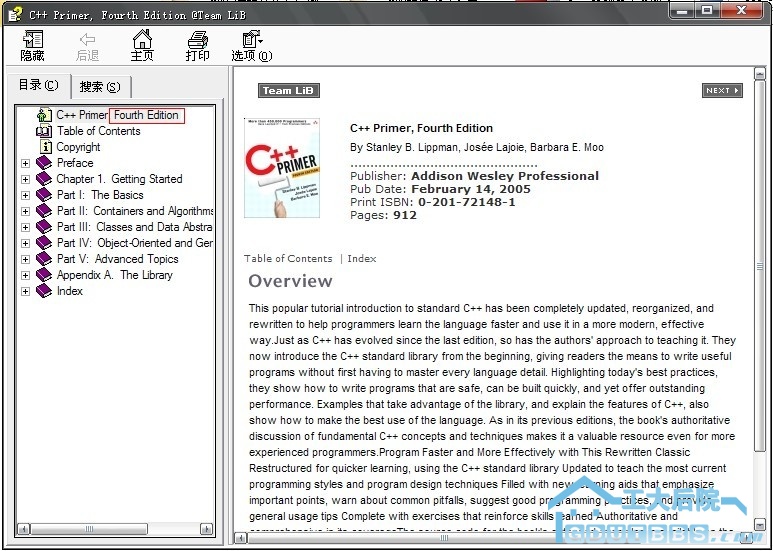Expand the Chapter 1. Getting Started node
The width and height of the screenshot is (773, 551).
pos(26,179)
